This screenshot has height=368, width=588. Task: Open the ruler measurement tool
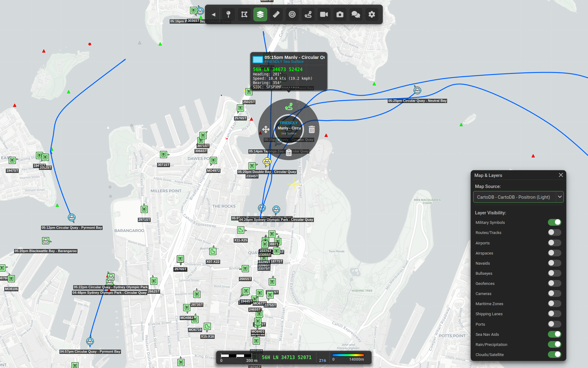[x=276, y=14]
